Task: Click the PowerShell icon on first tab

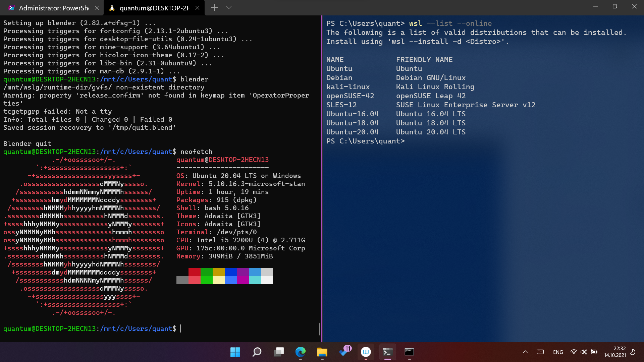Action: [11, 8]
